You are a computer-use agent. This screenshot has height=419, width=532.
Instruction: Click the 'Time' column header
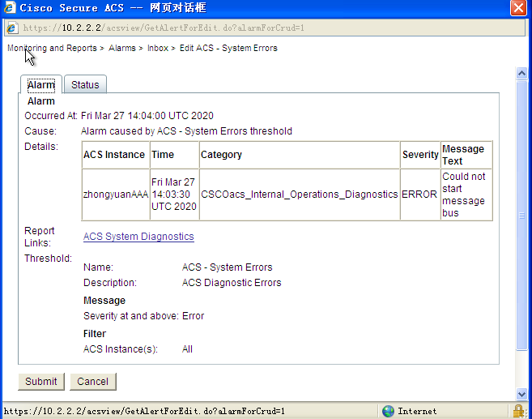tap(174, 155)
